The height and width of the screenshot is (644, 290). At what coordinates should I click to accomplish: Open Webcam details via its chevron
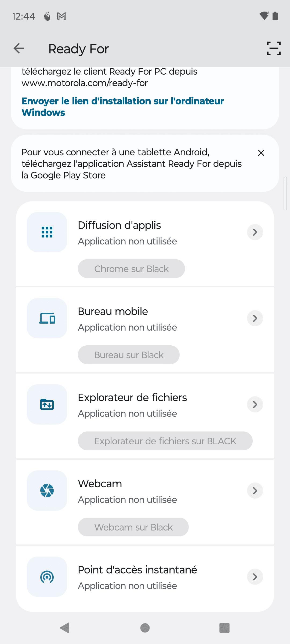(255, 491)
